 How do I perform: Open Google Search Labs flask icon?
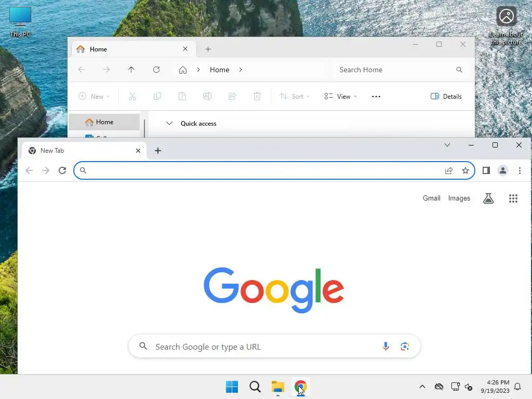(x=488, y=198)
